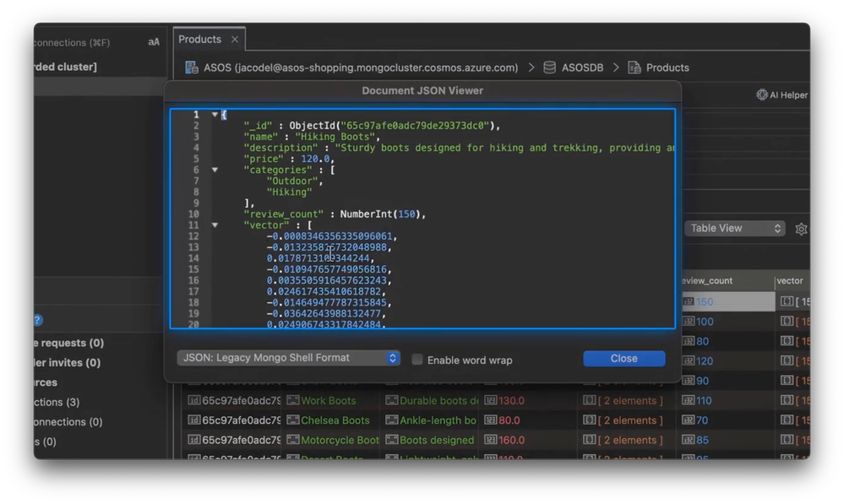Viewport: 844px width, 504px height.
Task: Click the ASOS connection server icon
Action: (x=192, y=68)
